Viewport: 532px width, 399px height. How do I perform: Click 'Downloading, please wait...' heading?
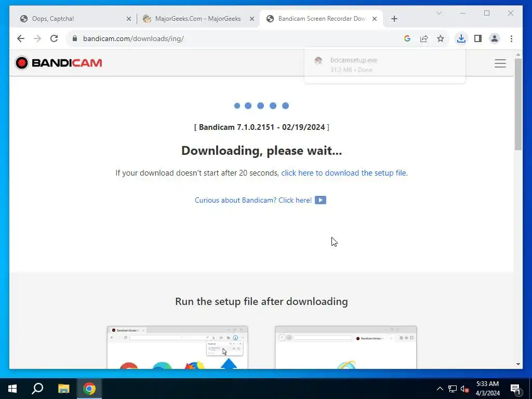[262, 151]
